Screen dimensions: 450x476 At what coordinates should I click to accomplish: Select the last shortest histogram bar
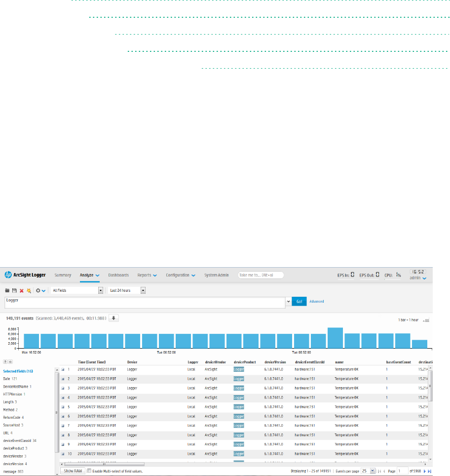tap(419, 344)
